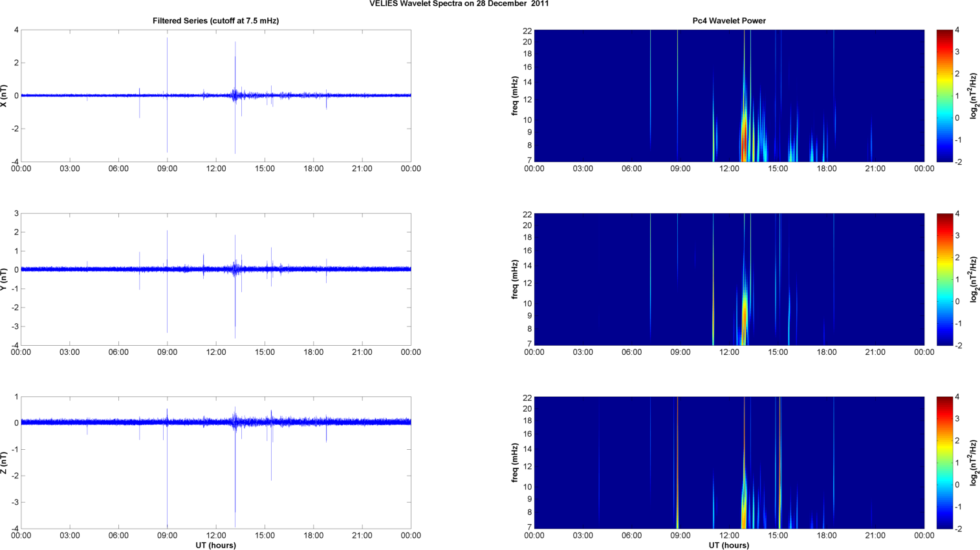Image resolution: width=980 pixels, height=550 pixels.
Task: Click the X (nT) axis label
Action: pyautogui.click(x=5, y=96)
